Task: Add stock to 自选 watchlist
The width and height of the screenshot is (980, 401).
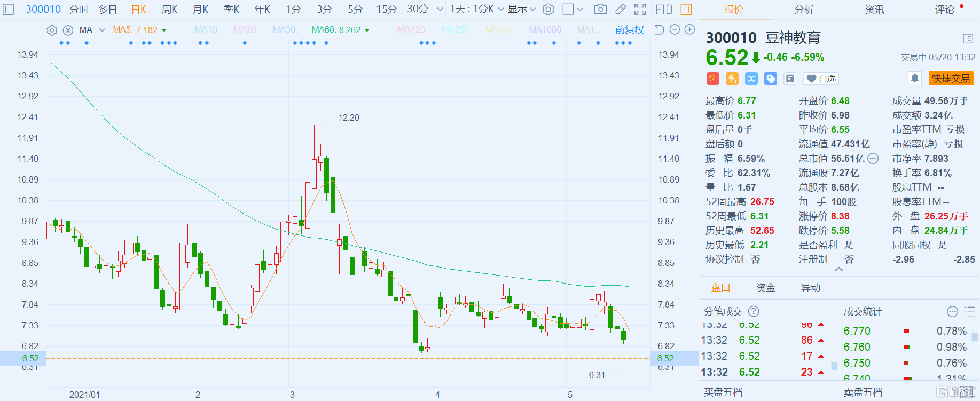Action: [x=821, y=78]
